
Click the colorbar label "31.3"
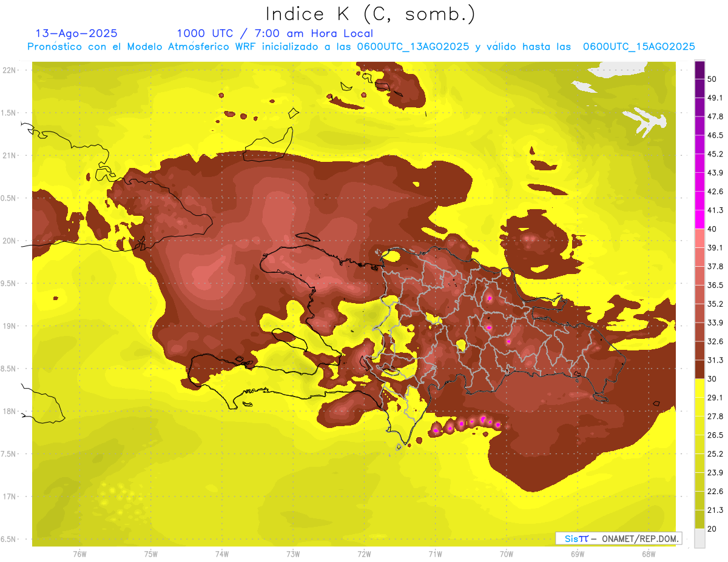tap(715, 360)
